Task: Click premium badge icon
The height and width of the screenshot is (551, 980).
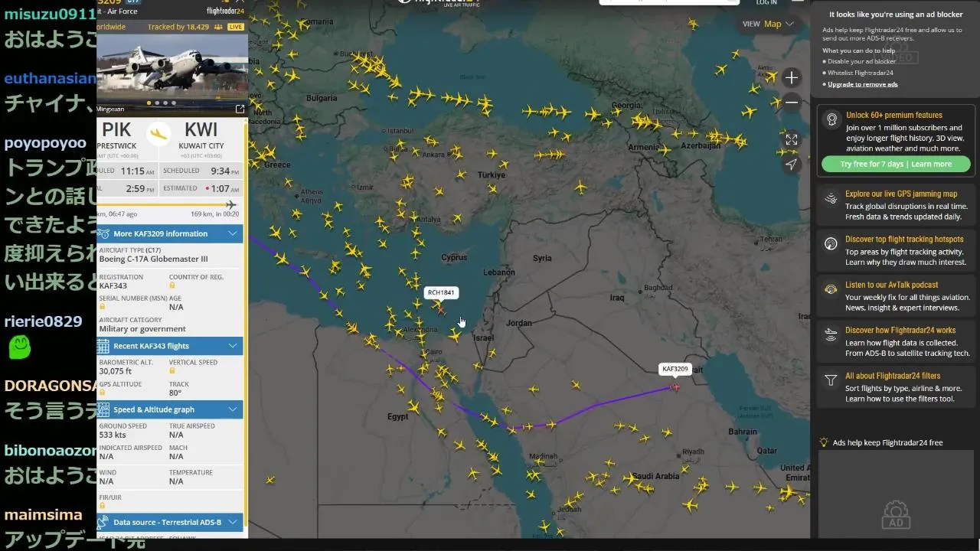Action: click(x=831, y=119)
